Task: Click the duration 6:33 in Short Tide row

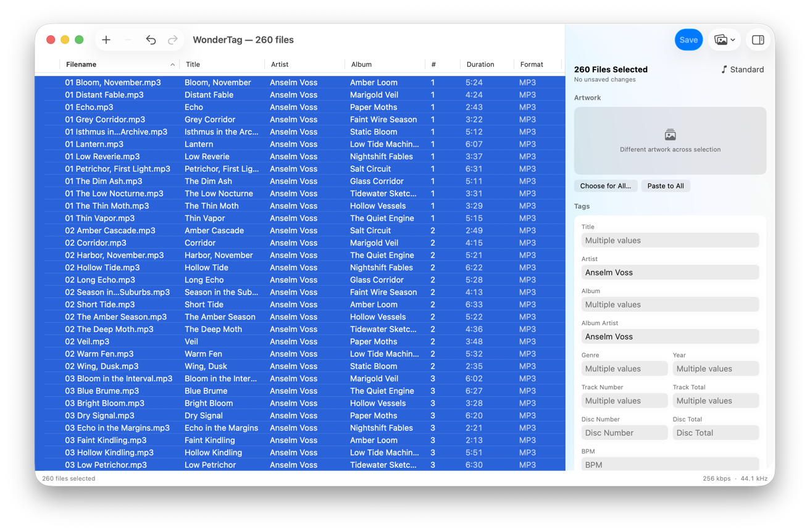Action: (x=474, y=305)
